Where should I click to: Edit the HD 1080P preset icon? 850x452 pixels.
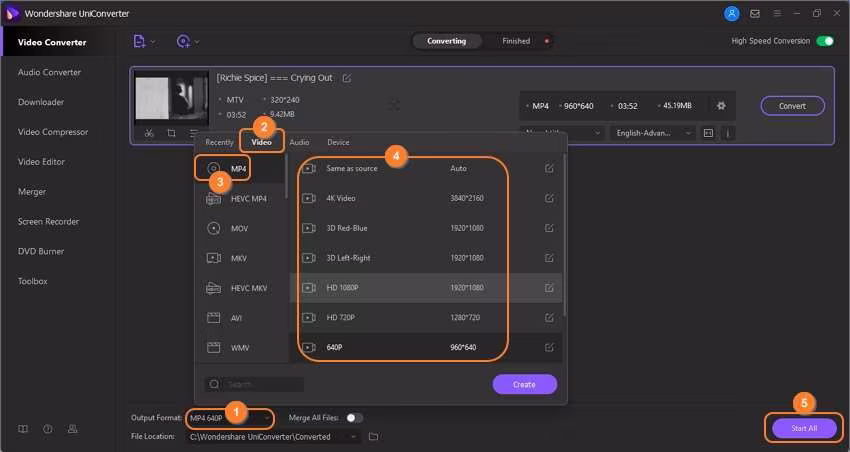[549, 288]
